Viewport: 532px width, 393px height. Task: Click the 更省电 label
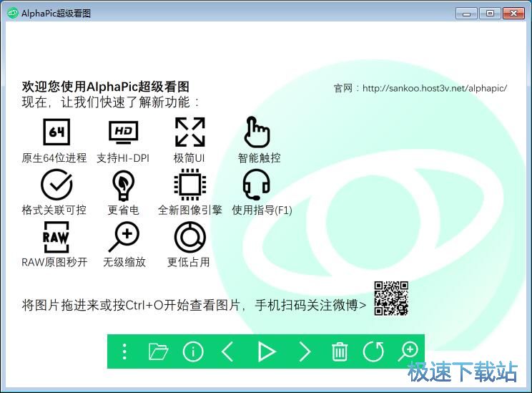(123, 210)
